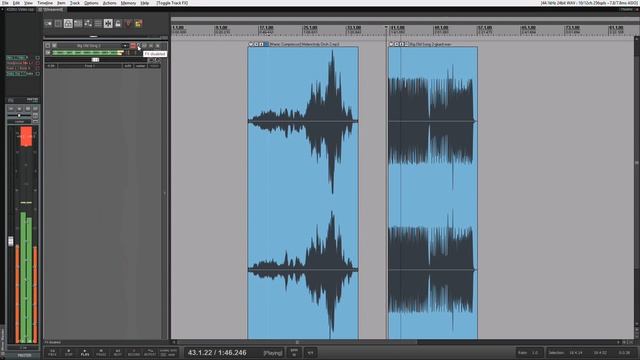Click the lock icon on second item title

396,44
